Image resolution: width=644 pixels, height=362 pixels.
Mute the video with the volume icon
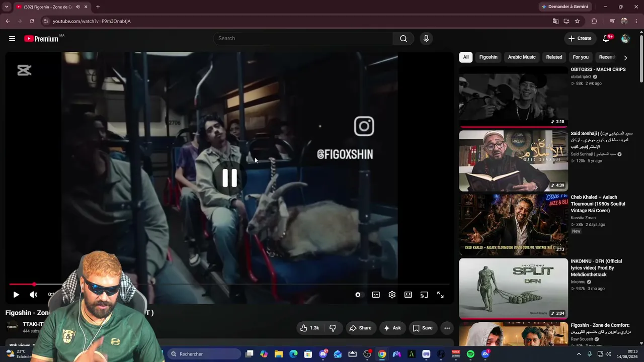pos(34,295)
